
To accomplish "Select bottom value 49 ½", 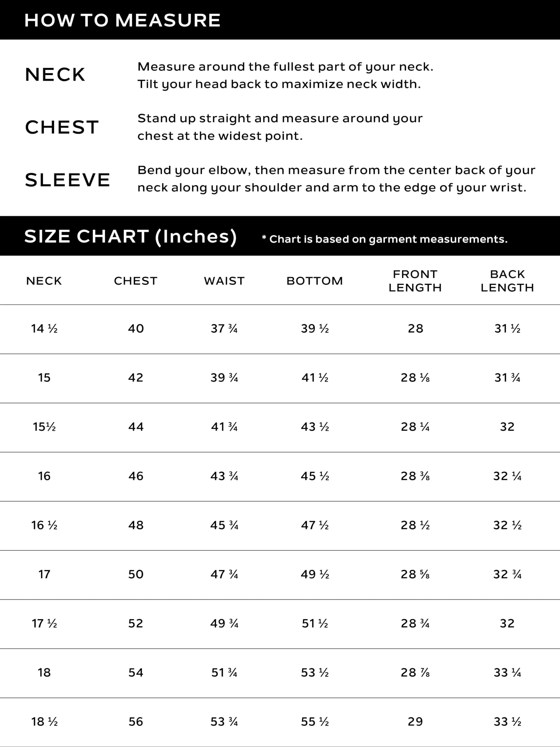I will (315, 575).
